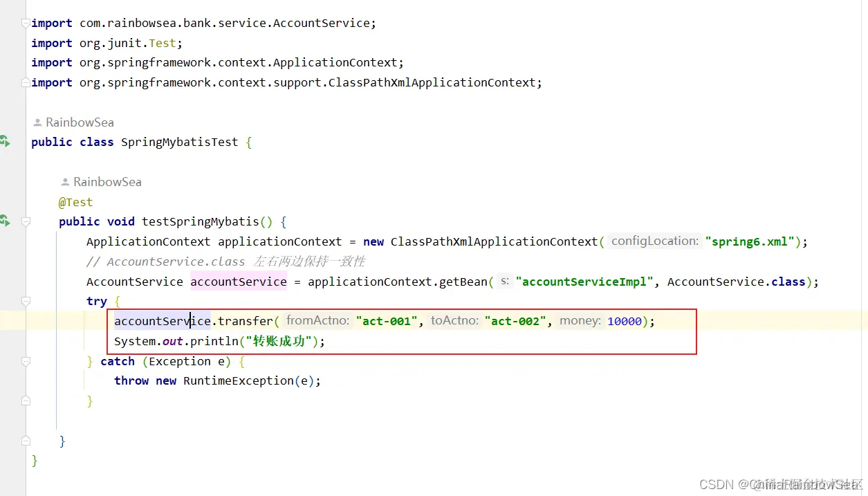Viewport: 868px width, 496px height.
Task: Click the person icon beside the method author hint
Action: 65,182
